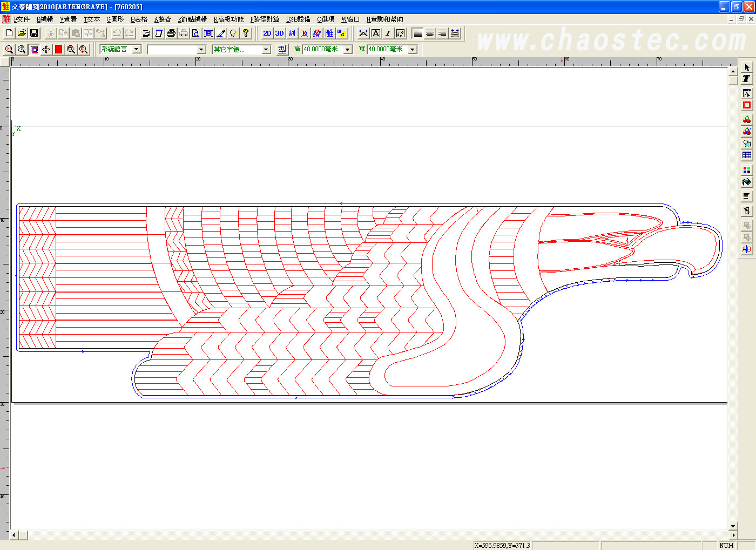756x550 pixels.
Task: Click the light bulb tips icon
Action: (233, 33)
